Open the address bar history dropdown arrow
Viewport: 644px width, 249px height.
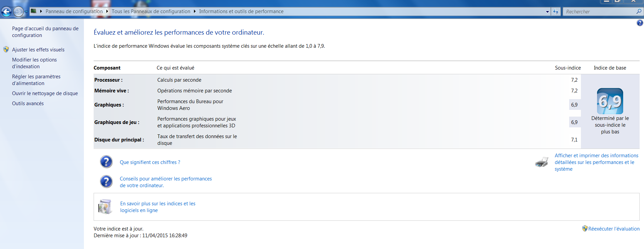coord(547,12)
